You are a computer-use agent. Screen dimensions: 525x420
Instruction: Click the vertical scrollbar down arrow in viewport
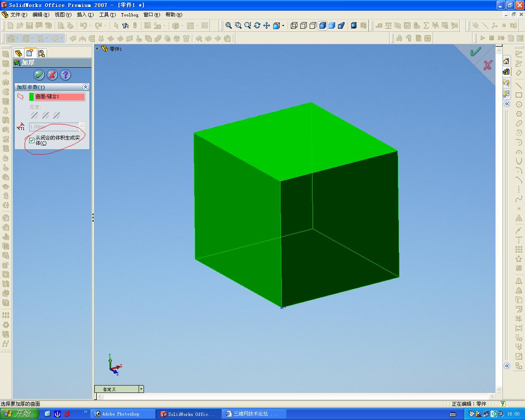point(499,390)
